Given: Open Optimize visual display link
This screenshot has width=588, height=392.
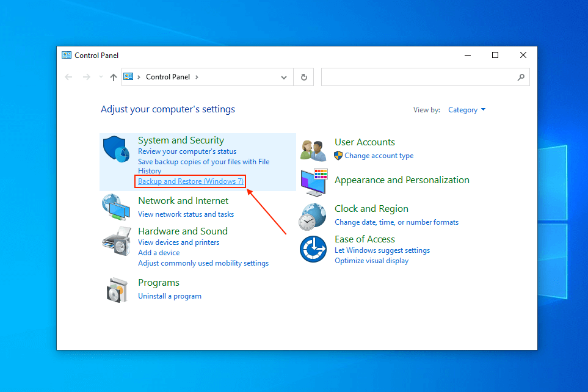Looking at the screenshot, I should [x=371, y=261].
